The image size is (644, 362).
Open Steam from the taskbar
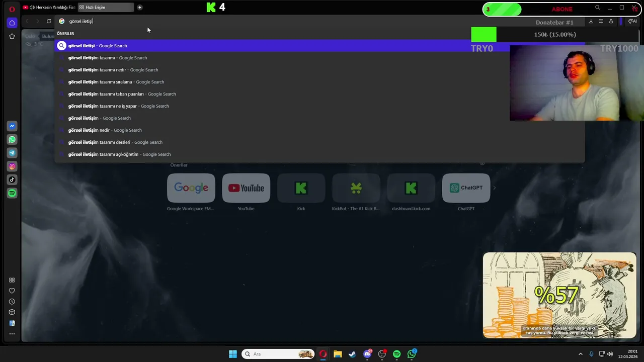click(352, 354)
